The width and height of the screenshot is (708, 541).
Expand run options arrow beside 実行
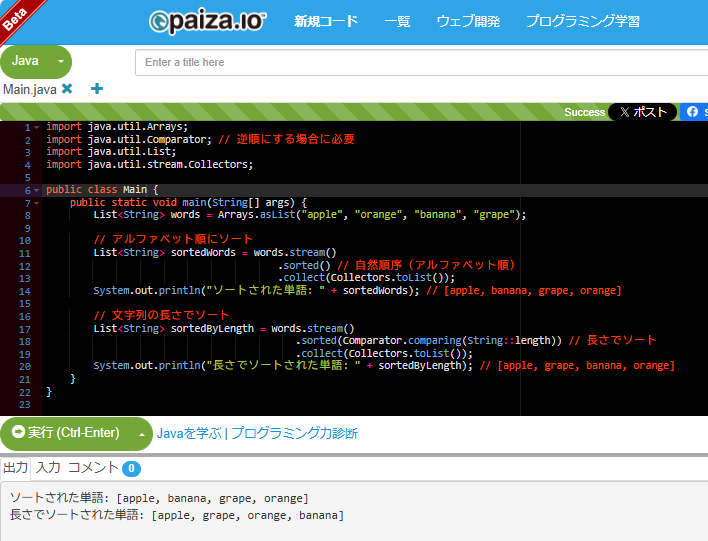[142, 434]
